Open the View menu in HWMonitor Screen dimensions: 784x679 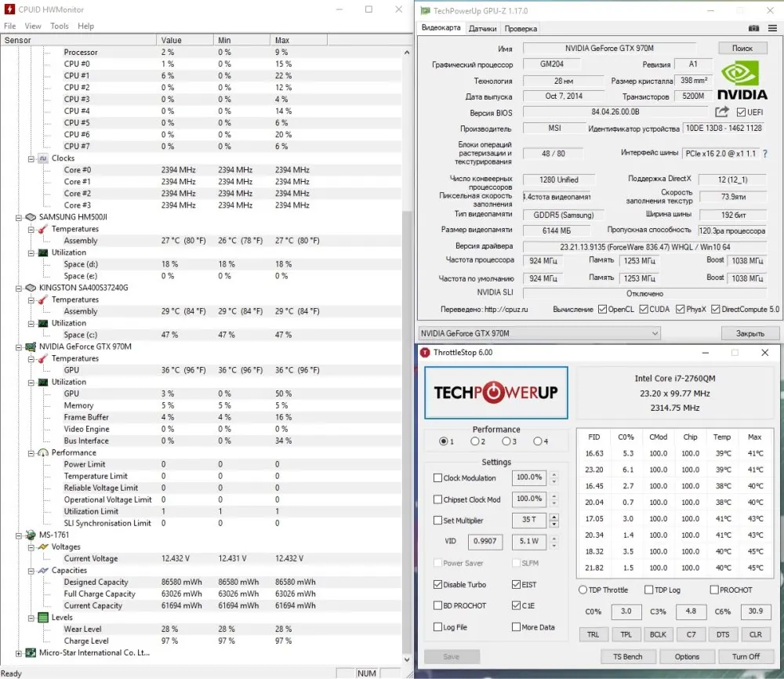coord(33,26)
